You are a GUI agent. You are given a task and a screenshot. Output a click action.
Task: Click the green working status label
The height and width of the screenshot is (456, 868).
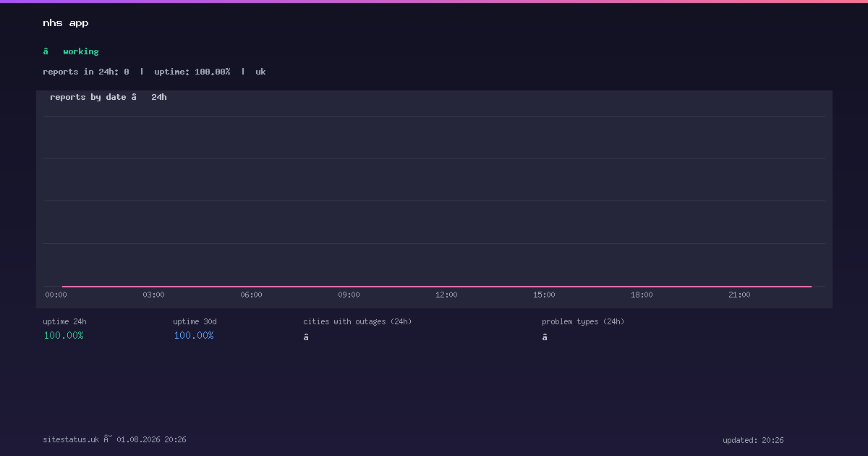(x=80, y=51)
